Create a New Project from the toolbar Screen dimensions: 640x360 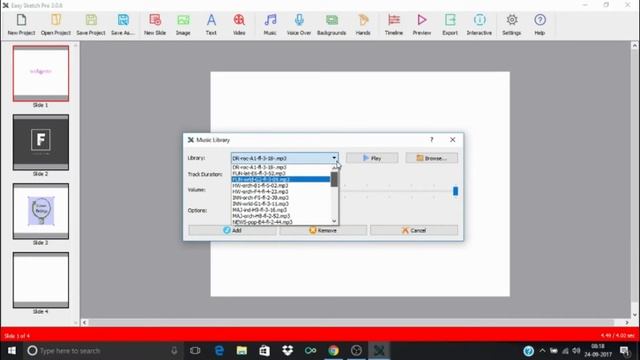[x=21, y=24]
